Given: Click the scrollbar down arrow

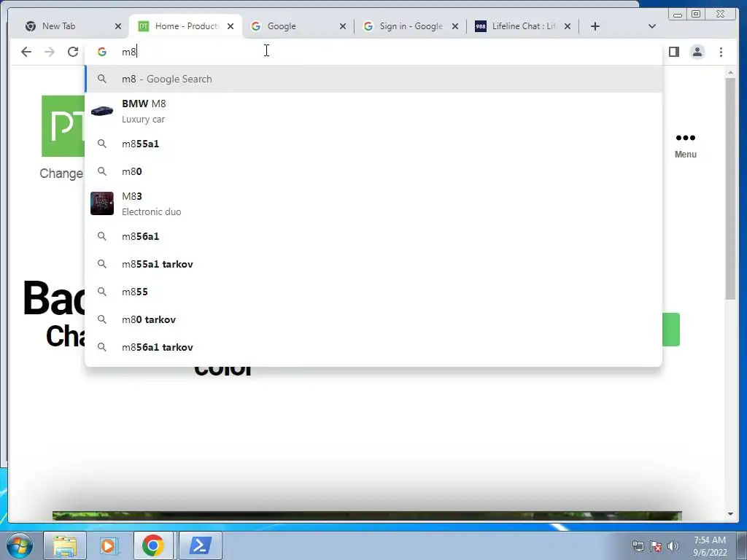Looking at the screenshot, I should point(730,514).
